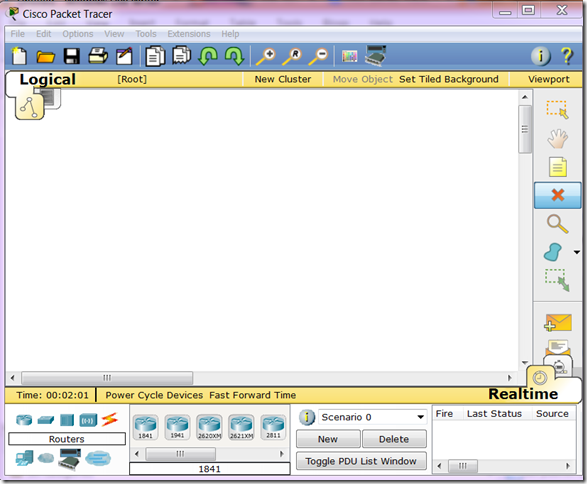587x484 pixels.
Task: Click Fast Forward Time
Action: [x=252, y=395]
